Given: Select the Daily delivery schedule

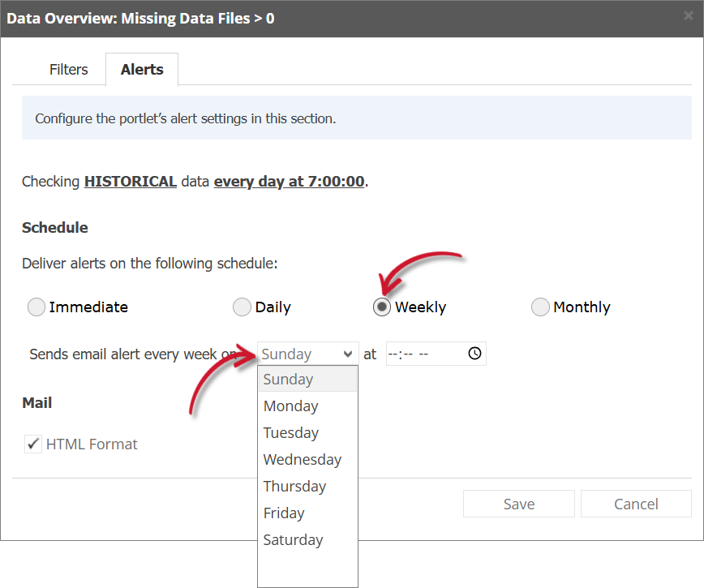Looking at the screenshot, I should [242, 307].
